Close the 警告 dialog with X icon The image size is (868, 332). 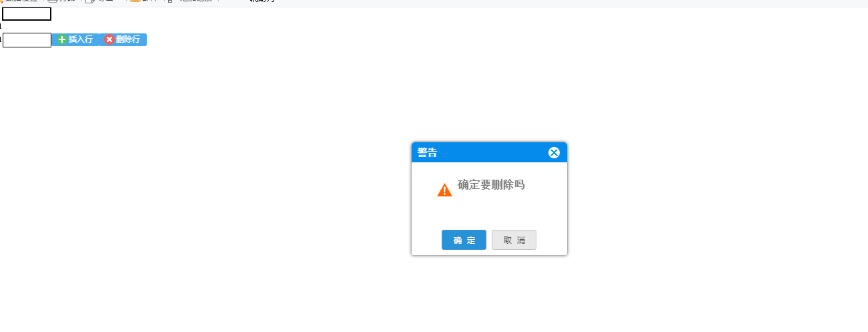click(554, 152)
